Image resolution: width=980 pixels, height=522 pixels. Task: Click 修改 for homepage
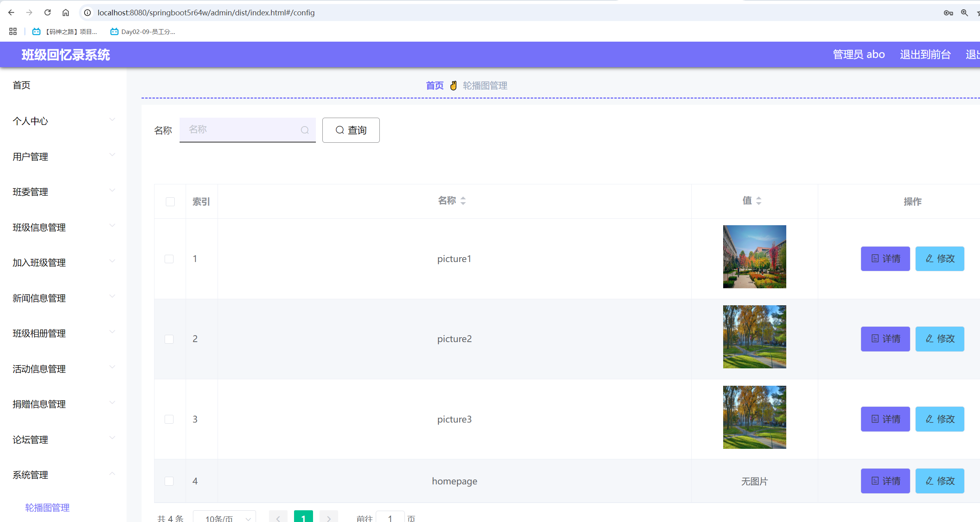coord(940,481)
